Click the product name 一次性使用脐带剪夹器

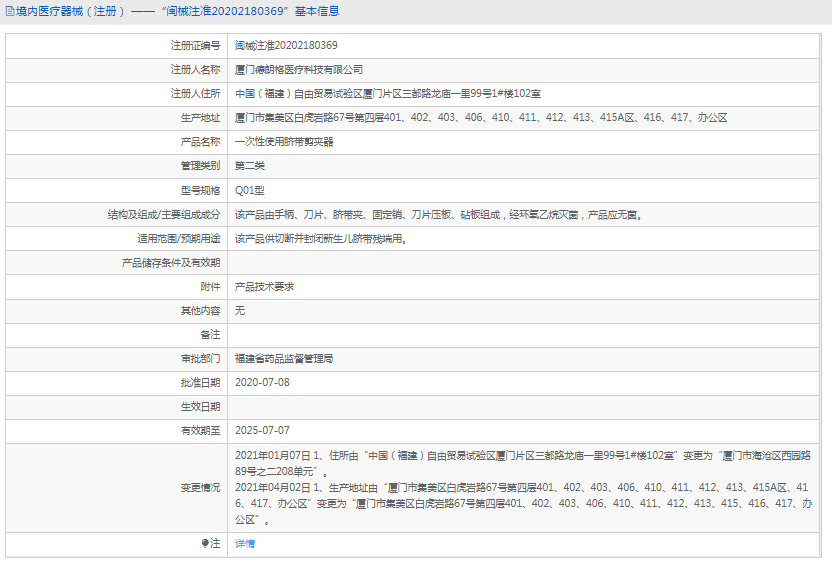click(284, 142)
